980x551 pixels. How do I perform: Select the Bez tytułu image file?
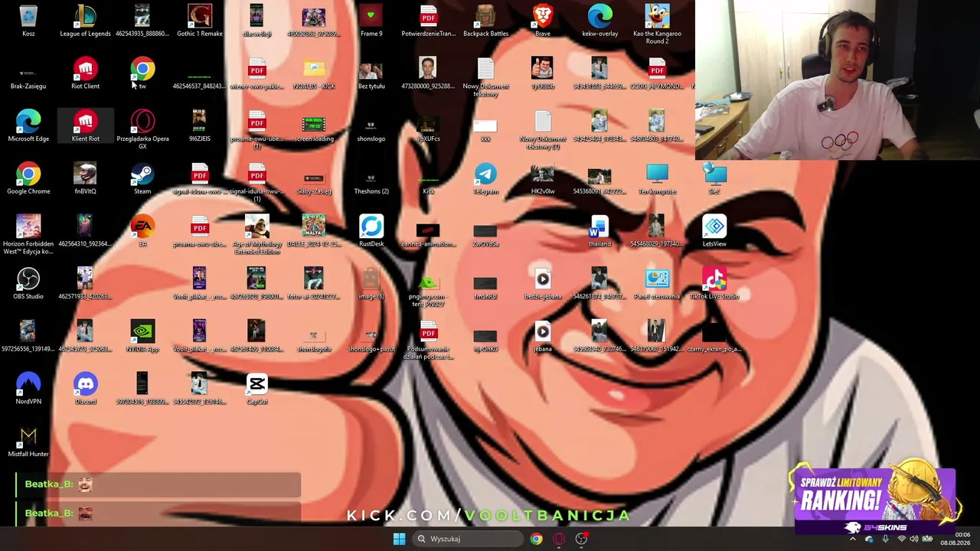[371, 73]
